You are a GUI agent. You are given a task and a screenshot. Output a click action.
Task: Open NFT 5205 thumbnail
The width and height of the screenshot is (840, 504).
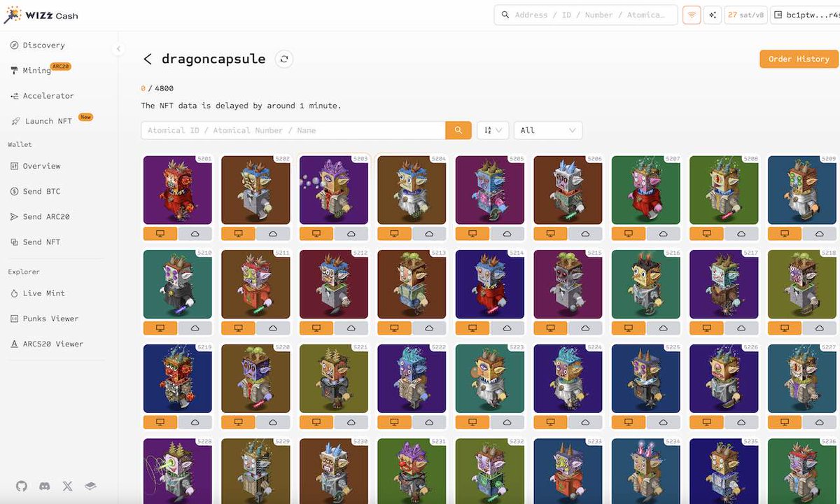coord(490,190)
